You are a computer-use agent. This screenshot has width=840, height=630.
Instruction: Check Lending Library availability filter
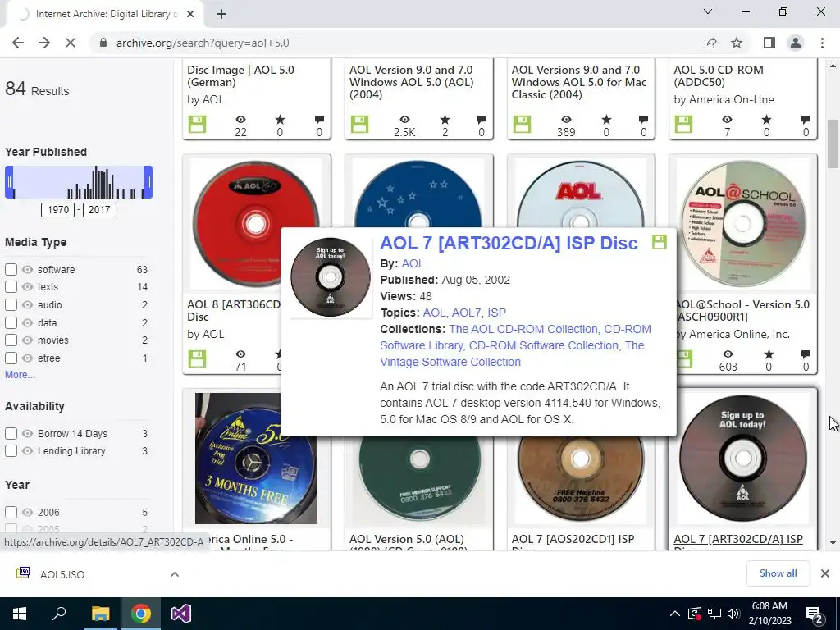click(x=11, y=451)
